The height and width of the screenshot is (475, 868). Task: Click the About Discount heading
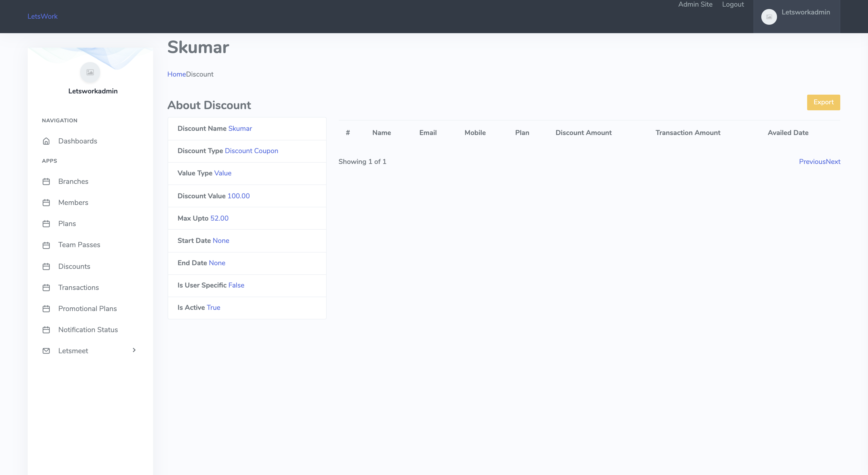pyautogui.click(x=209, y=105)
